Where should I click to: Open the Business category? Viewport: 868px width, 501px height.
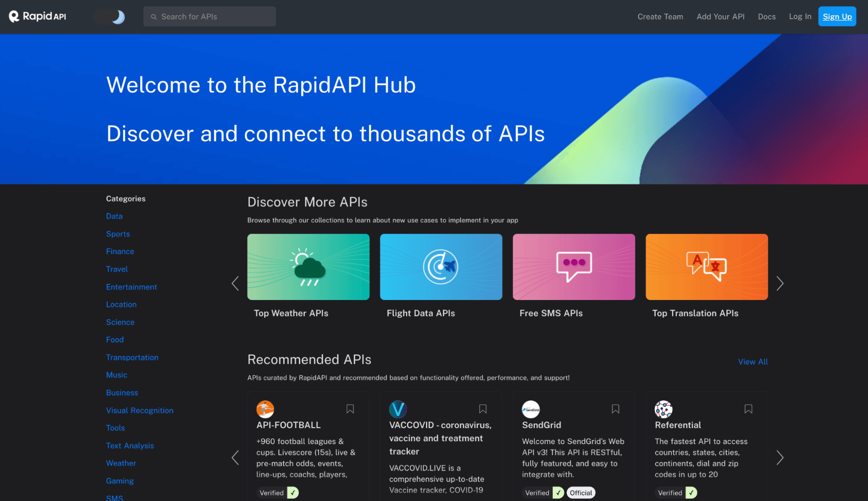tap(122, 392)
